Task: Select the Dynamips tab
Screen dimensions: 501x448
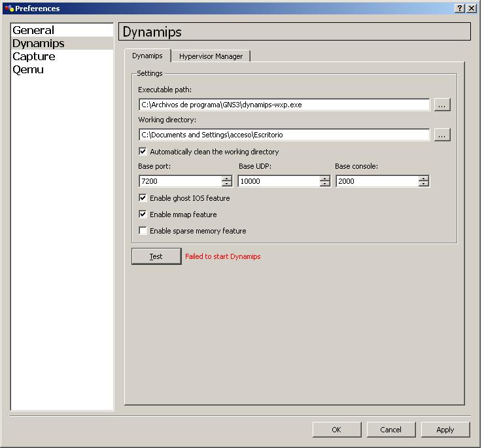Action: pos(147,56)
